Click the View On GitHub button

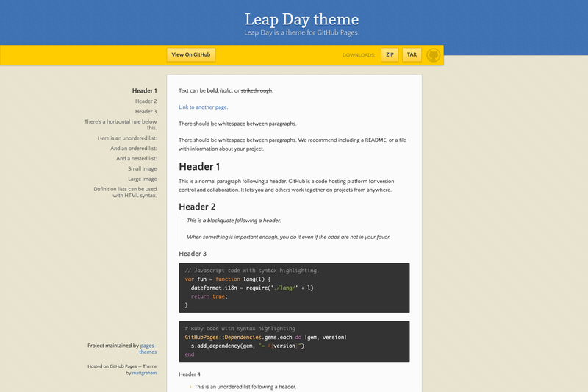click(191, 54)
